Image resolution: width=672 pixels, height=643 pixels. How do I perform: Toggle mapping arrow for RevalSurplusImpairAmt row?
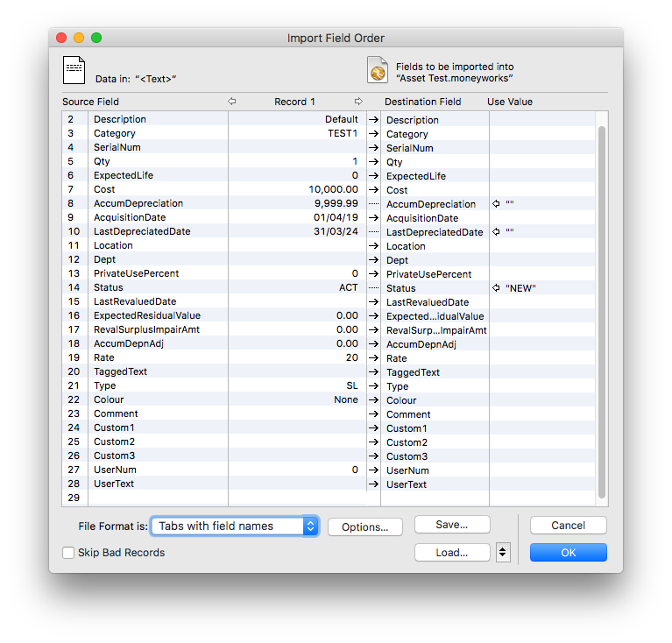click(x=374, y=330)
